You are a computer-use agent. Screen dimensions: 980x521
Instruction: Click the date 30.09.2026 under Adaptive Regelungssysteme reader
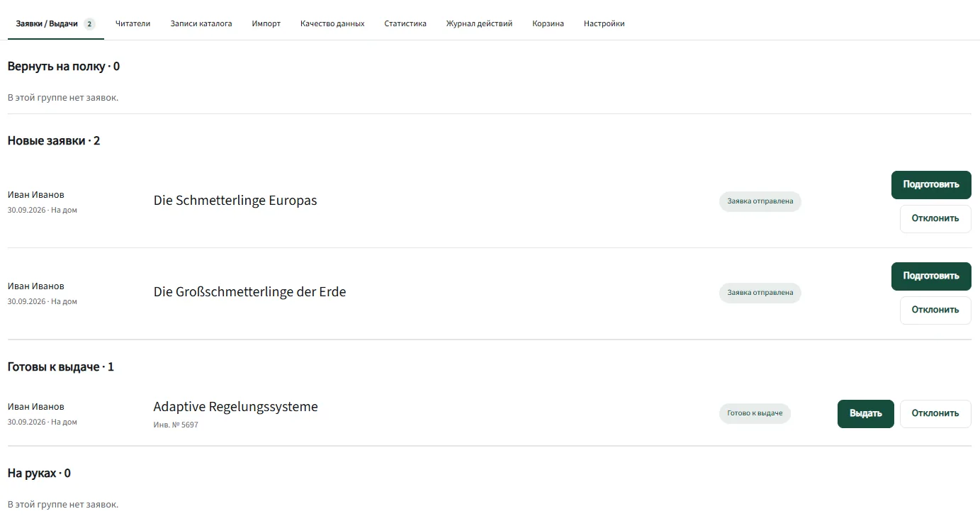coord(26,422)
